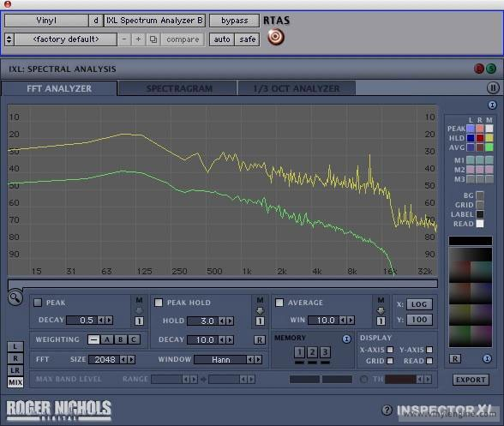The height and width of the screenshot is (426, 504).
Task: Click the bypass button
Action: (234, 21)
